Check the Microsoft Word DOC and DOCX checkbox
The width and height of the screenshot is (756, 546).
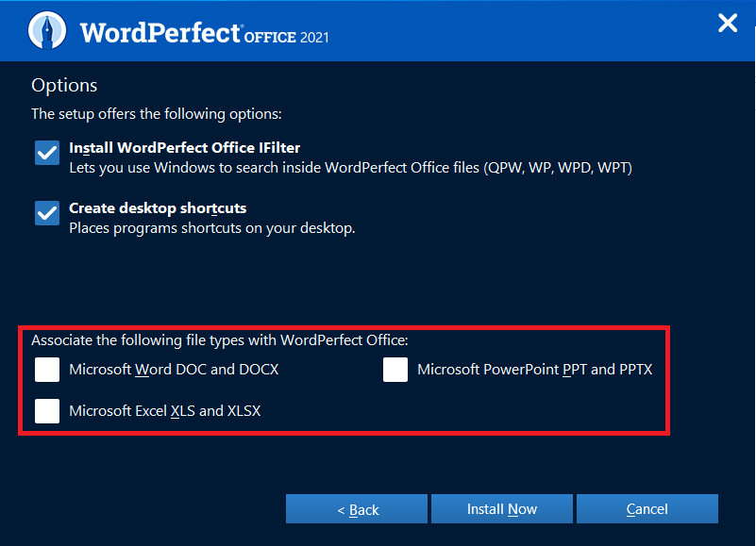click(46, 370)
